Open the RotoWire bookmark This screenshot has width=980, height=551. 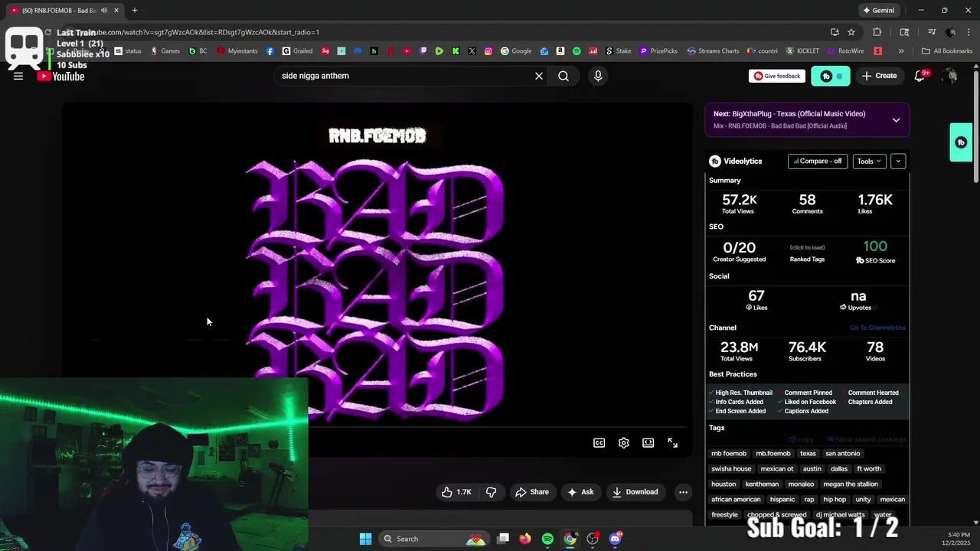tap(845, 51)
